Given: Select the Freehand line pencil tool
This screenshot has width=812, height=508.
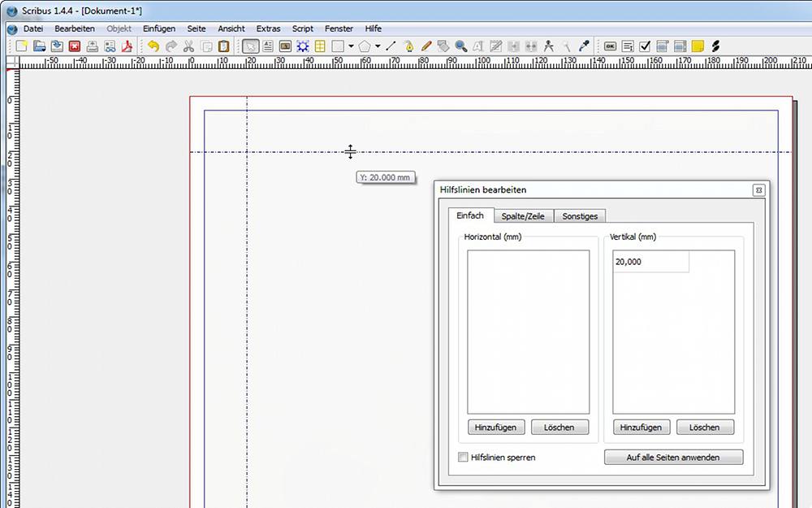Looking at the screenshot, I should (426, 46).
